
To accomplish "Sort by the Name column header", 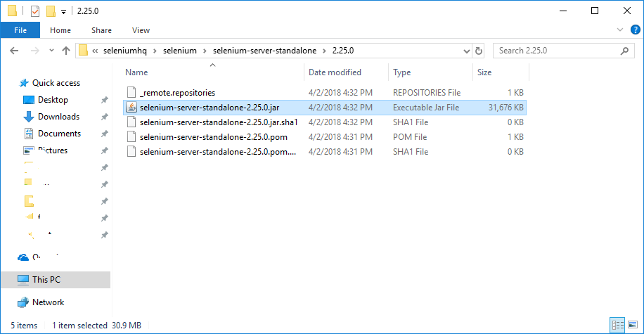I will point(136,72).
